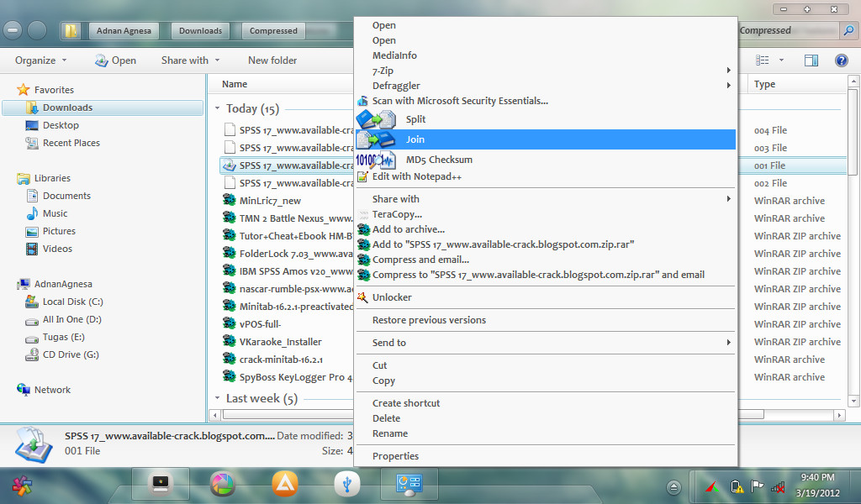Screen dimensions: 861x504
Task: Click the Edit with Notepad++ icon
Action: pos(362,176)
